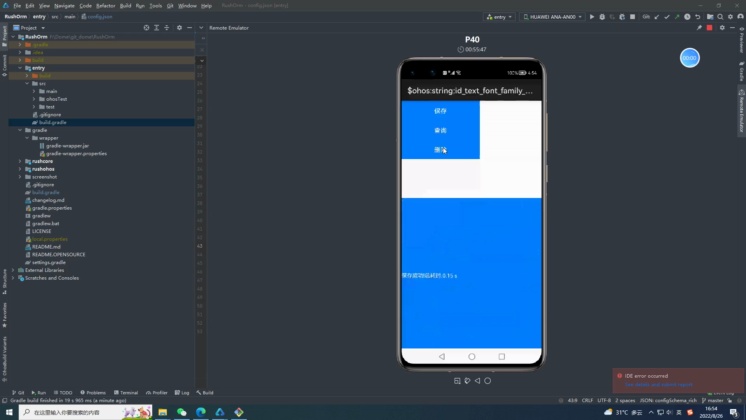
Task: Open the entry run configuration dropdown
Action: point(499,17)
